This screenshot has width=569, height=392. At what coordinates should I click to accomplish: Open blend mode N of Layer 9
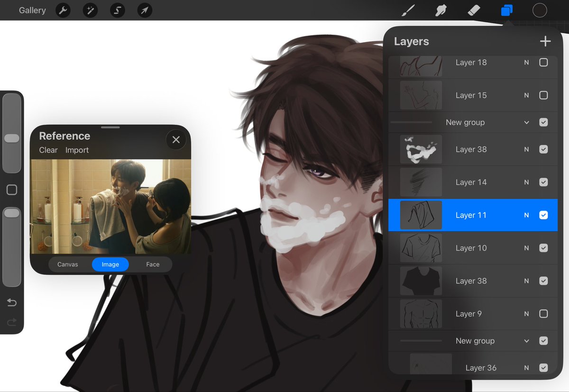526,314
